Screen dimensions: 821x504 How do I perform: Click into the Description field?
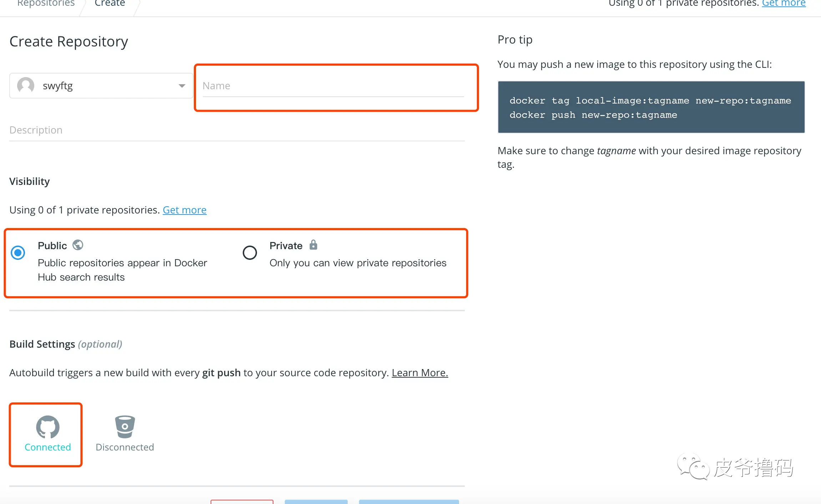tap(237, 130)
